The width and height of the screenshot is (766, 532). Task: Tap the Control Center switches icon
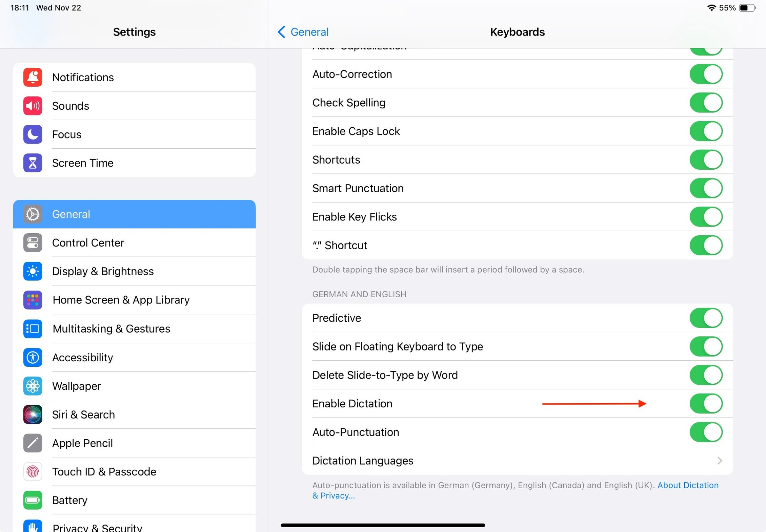pyautogui.click(x=33, y=243)
